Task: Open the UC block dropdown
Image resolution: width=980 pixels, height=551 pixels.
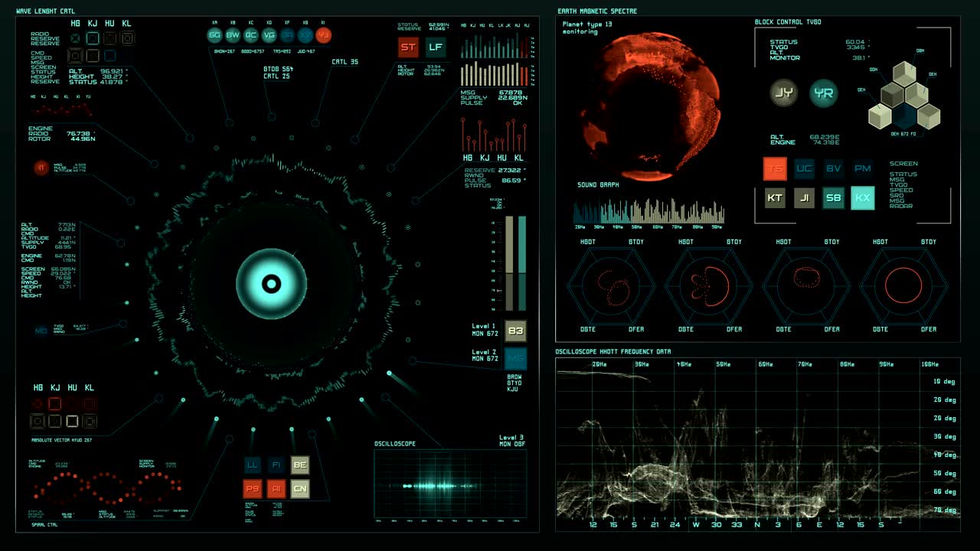Action: click(804, 168)
